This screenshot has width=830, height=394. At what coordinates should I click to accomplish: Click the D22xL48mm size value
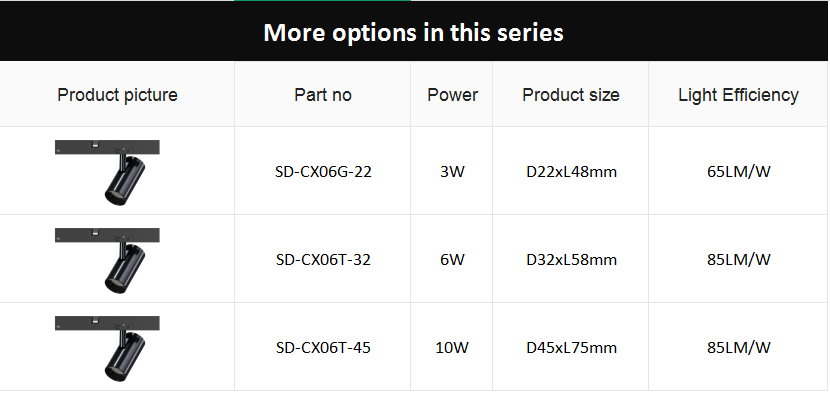click(x=572, y=172)
